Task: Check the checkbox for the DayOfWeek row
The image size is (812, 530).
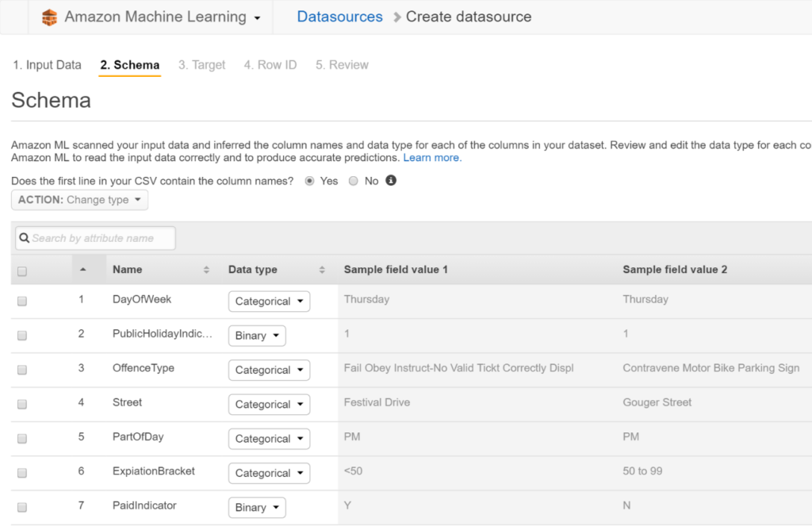Action: tap(21, 301)
